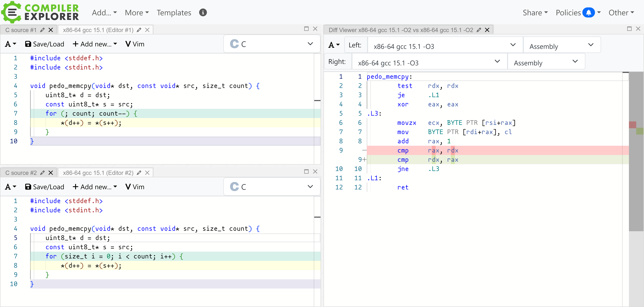Open the Other dropdown menu

pos(622,13)
